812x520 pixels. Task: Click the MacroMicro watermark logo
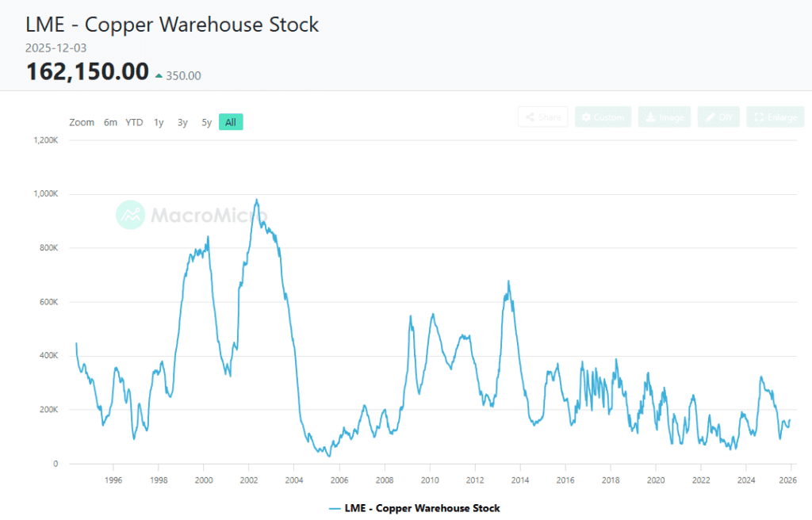click(130, 215)
